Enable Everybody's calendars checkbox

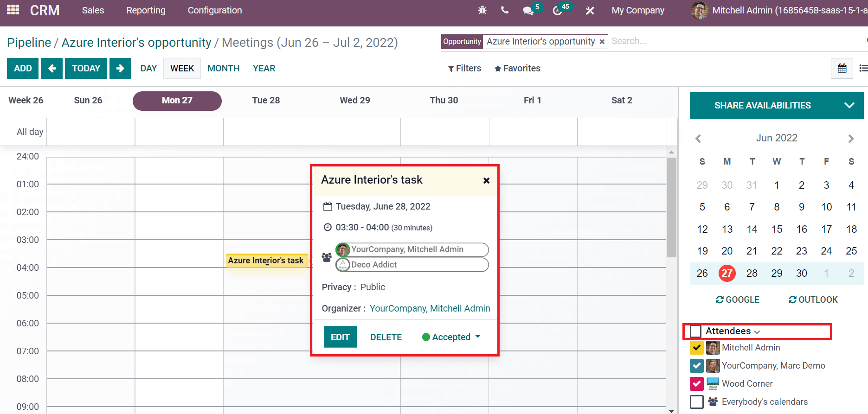click(x=697, y=402)
